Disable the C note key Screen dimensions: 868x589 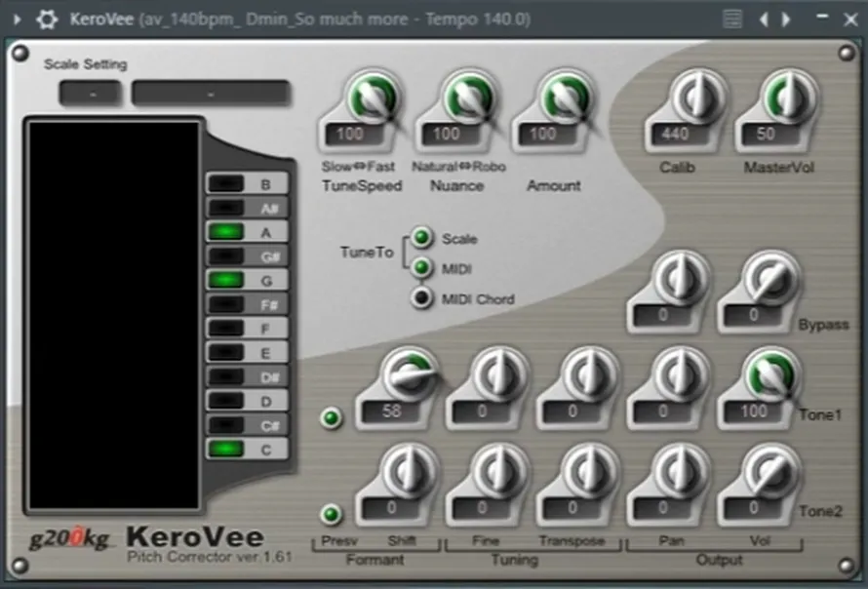pyautogui.click(x=247, y=449)
